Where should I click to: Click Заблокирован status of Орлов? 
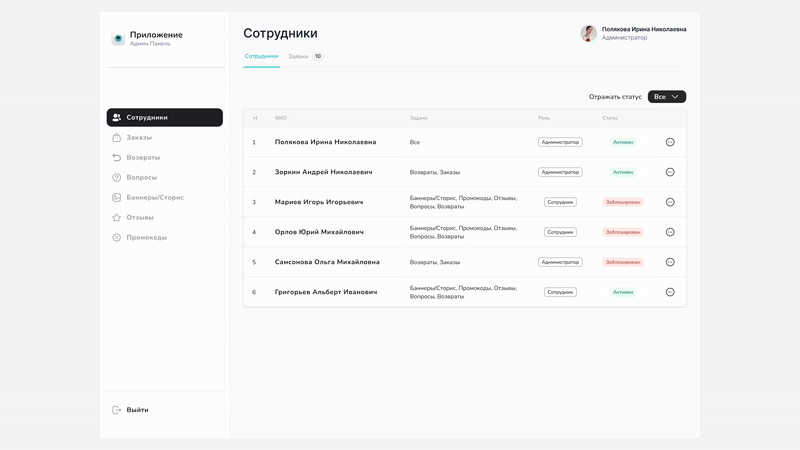623,232
